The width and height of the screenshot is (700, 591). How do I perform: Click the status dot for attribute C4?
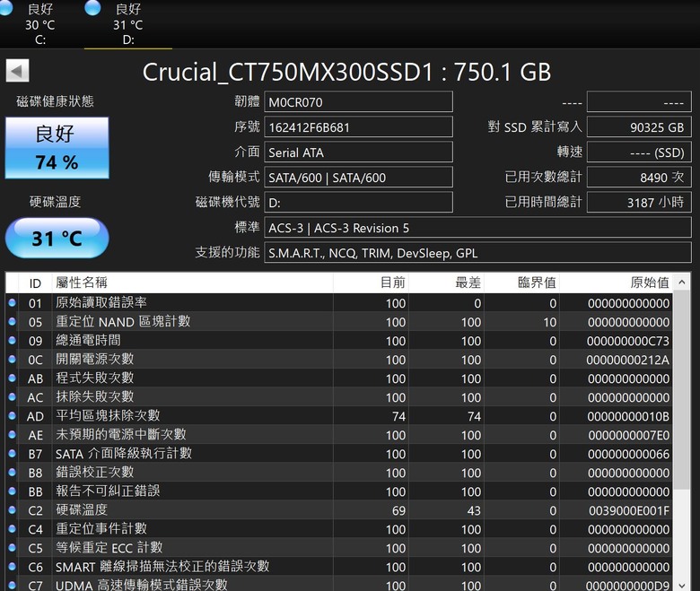[x=12, y=528]
